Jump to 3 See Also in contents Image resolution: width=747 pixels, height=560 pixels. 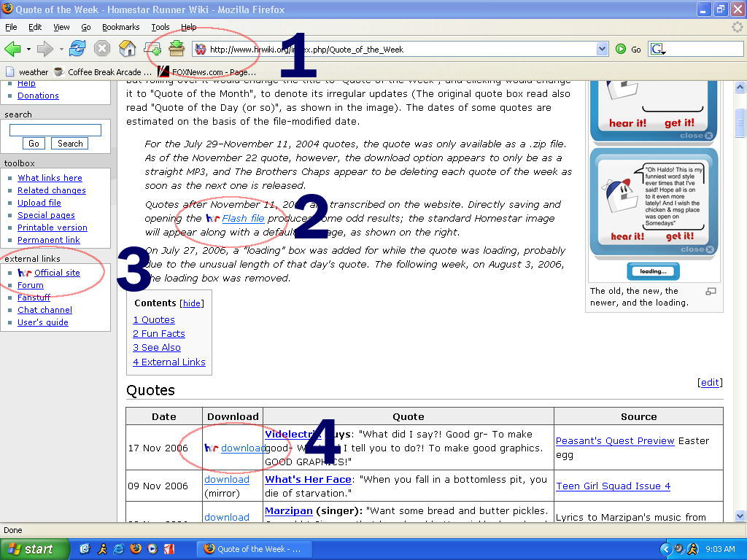click(x=157, y=347)
